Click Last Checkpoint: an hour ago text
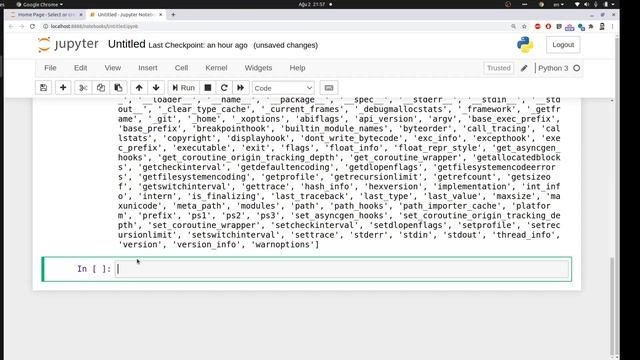Image resolution: width=640 pixels, height=360 pixels. click(198, 45)
